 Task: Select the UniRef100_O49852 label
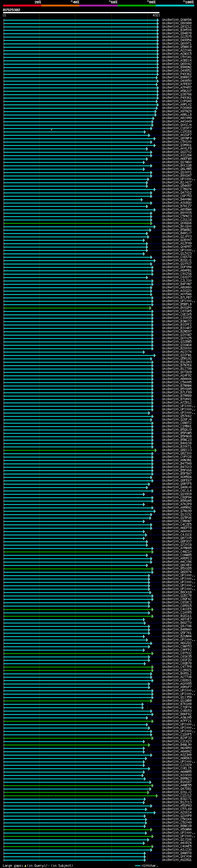pos(177,71)
